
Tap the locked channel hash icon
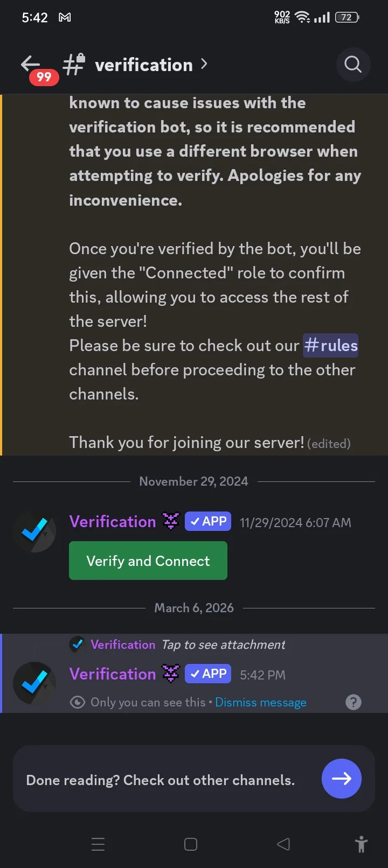[x=74, y=64]
